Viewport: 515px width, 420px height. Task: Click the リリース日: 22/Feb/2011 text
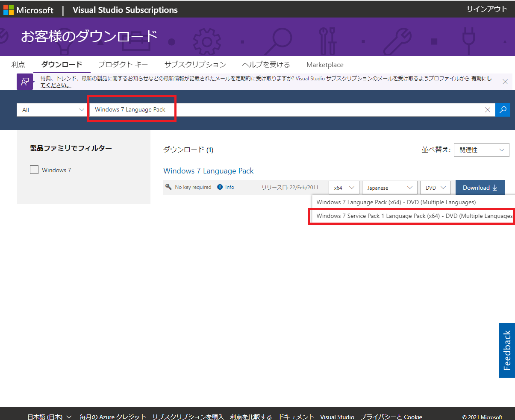tap(290, 188)
